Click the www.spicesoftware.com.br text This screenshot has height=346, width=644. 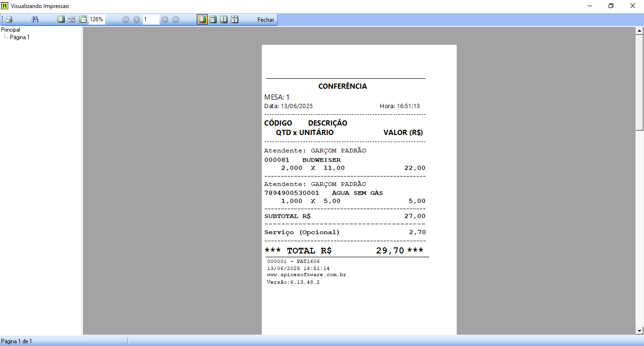coord(307,275)
